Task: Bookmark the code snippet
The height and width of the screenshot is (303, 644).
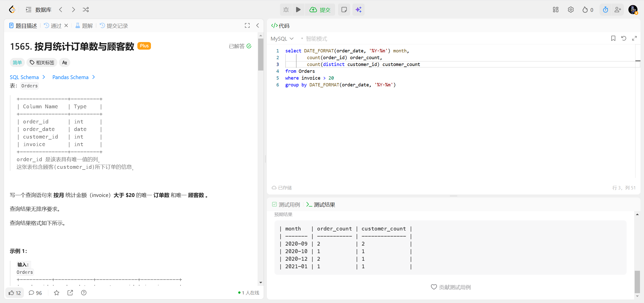Action: coord(613,38)
